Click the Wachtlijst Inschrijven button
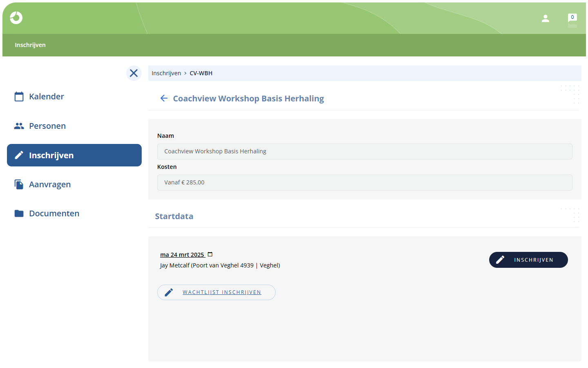 pos(216,292)
